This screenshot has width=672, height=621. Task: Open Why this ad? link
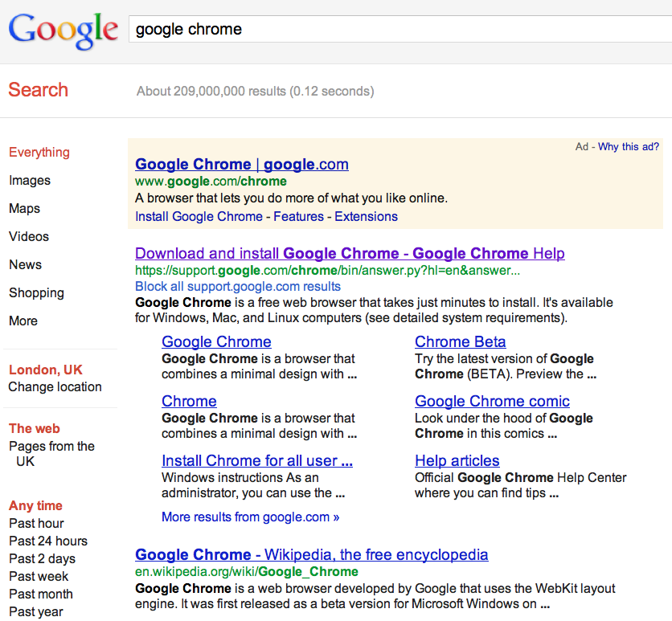(629, 147)
